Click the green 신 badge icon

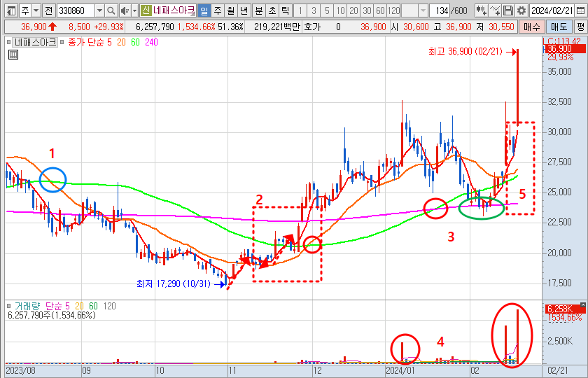click(146, 10)
